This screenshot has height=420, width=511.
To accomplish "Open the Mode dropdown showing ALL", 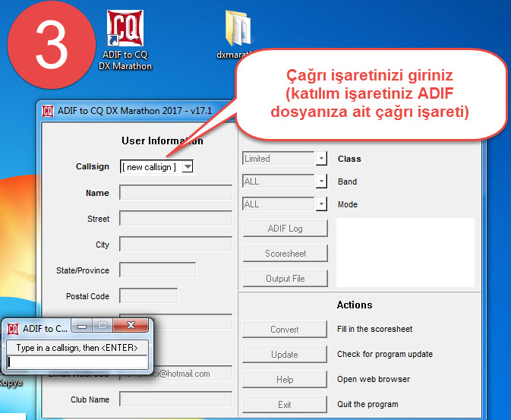I will coord(321,204).
